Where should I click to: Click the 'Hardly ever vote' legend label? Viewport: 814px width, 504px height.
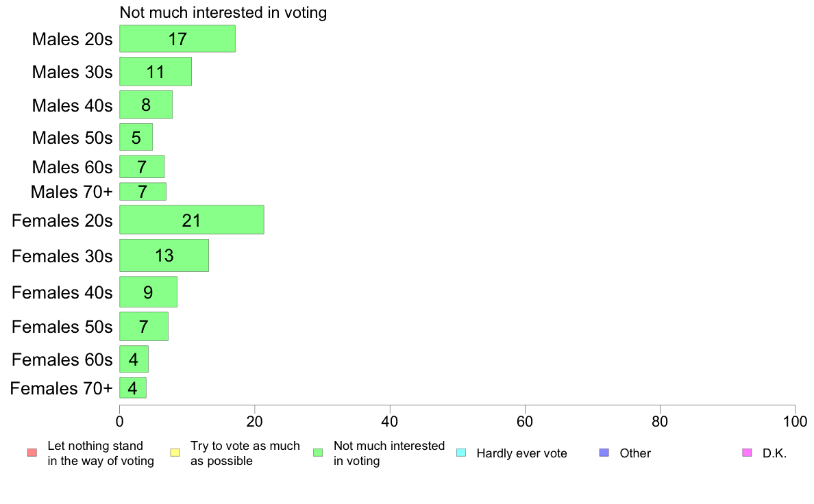521,453
